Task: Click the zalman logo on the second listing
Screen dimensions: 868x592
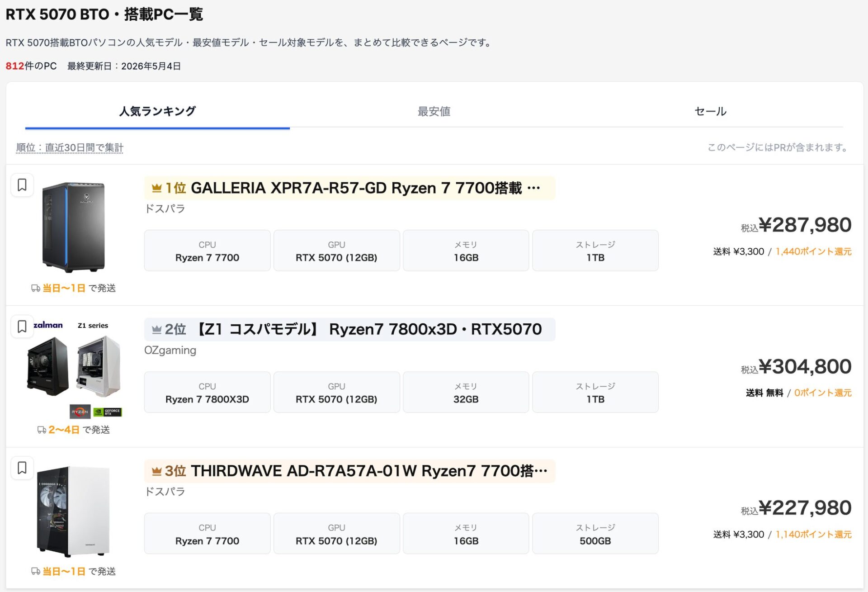Action: click(x=48, y=325)
